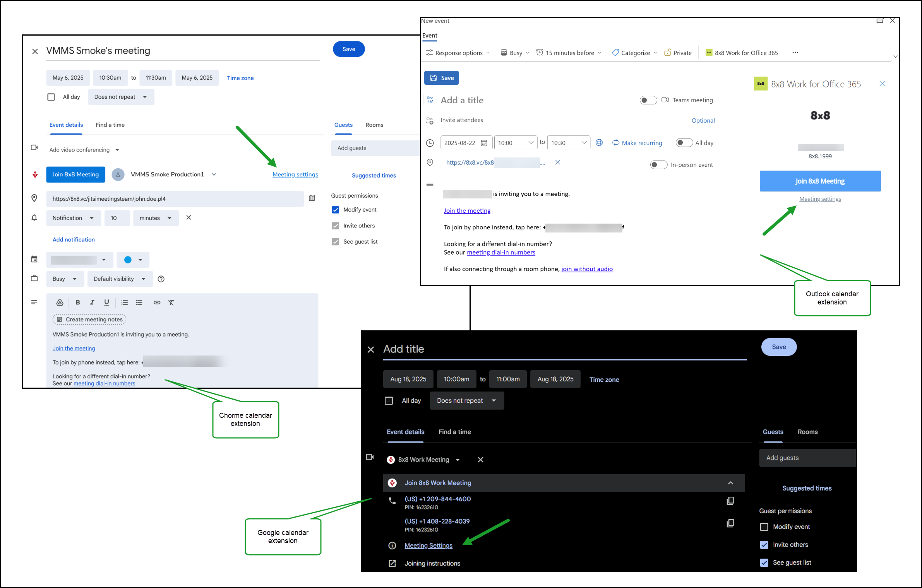The width and height of the screenshot is (922, 588).
Task: Click the Bold formatting icon
Action: pyautogui.click(x=78, y=303)
